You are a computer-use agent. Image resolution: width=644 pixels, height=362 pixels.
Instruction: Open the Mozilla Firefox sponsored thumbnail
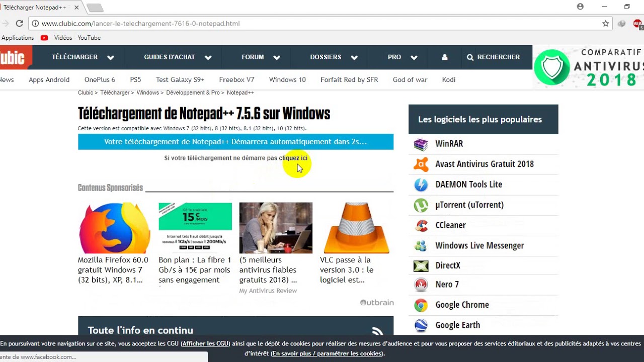tap(115, 228)
